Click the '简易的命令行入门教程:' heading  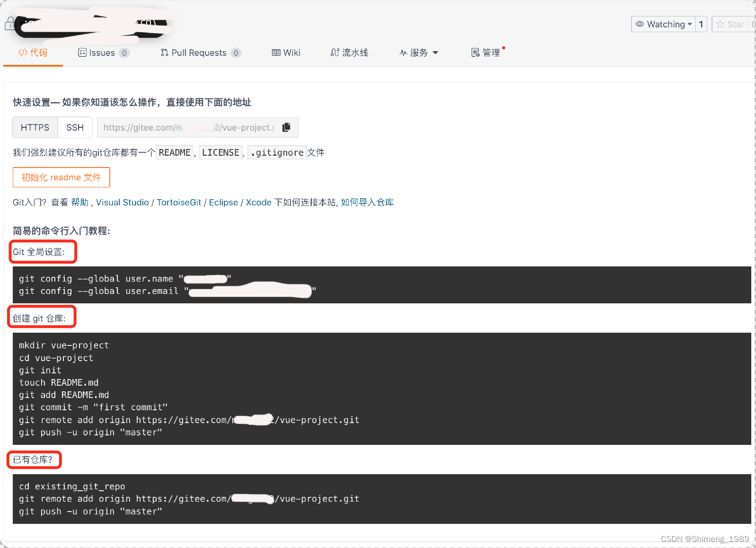pos(62,231)
